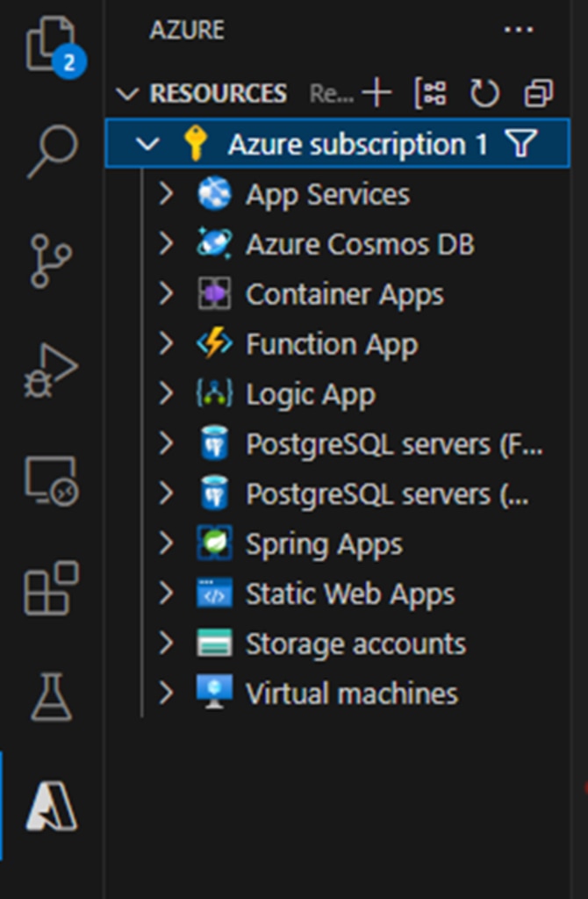Expand the Container Apps node

[166, 294]
